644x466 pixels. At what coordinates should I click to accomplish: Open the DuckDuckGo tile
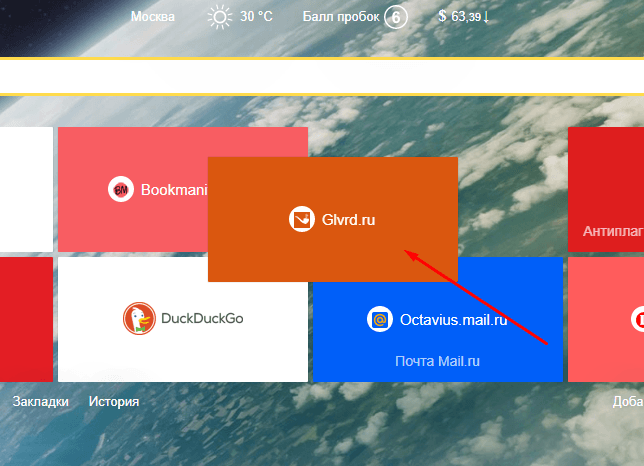pos(183,319)
